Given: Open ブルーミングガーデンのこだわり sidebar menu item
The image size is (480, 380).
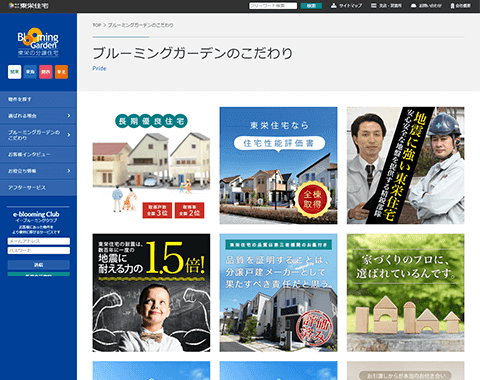Looking at the screenshot, I should click(x=38, y=135).
